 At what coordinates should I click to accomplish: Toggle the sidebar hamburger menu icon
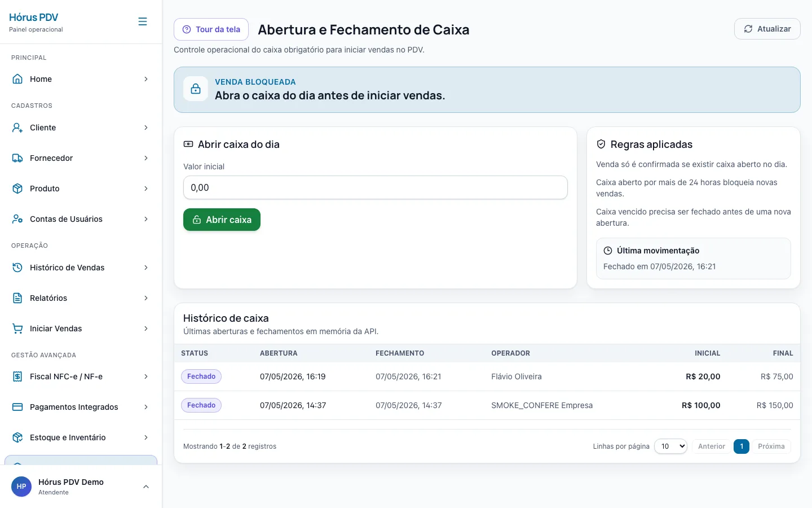tap(143, 21)
